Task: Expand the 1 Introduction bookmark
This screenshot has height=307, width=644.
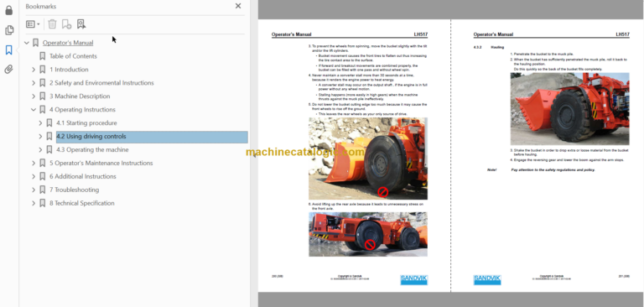Action: pos(34,70)
